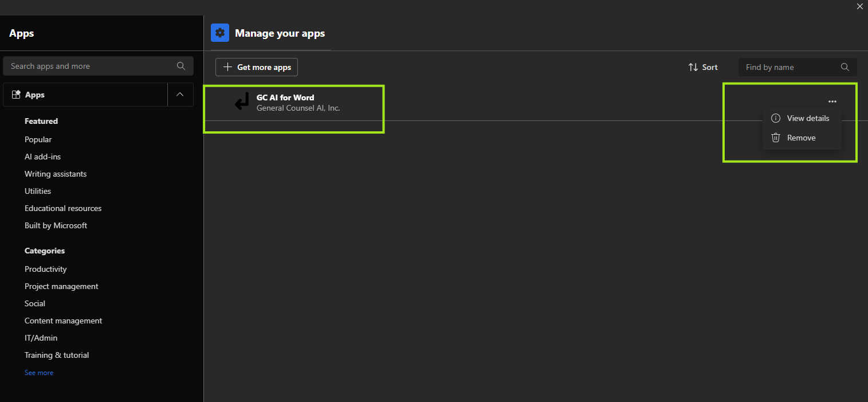Screen dimensions: 868x402
Task: Click the Manage your apps gear icon
Action: coord(220,33)
